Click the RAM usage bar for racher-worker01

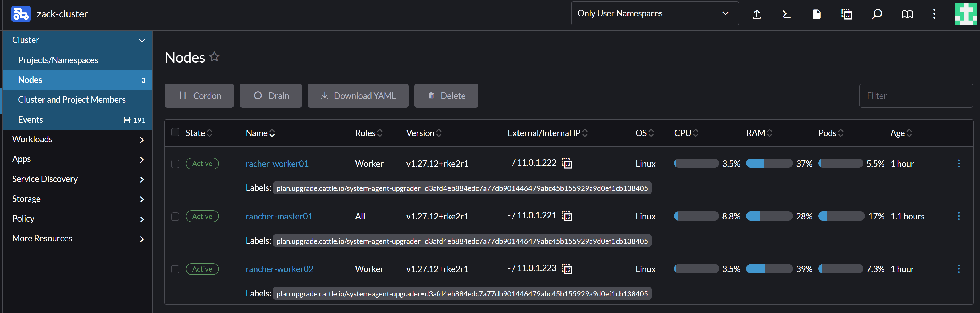coord(769,163)
